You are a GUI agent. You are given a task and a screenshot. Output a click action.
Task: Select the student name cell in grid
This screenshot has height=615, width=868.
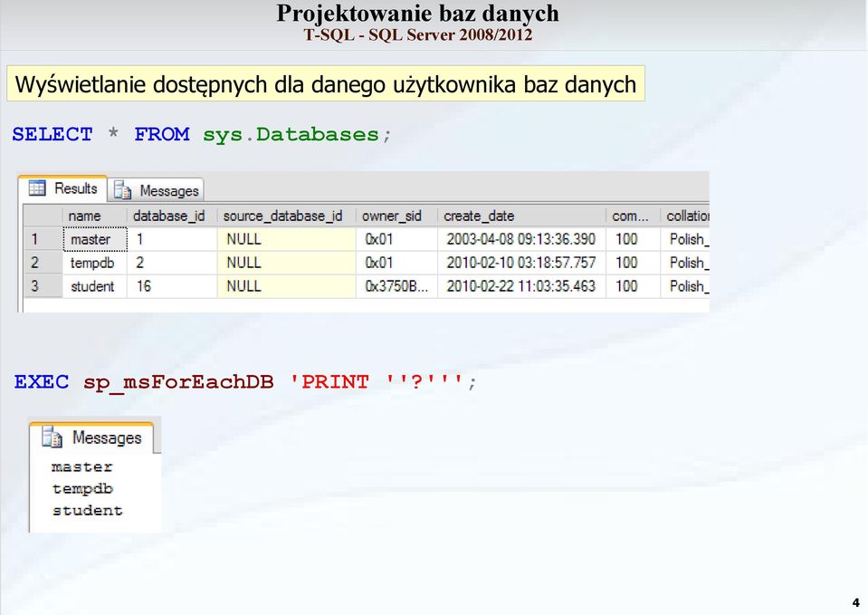point(95,286)
